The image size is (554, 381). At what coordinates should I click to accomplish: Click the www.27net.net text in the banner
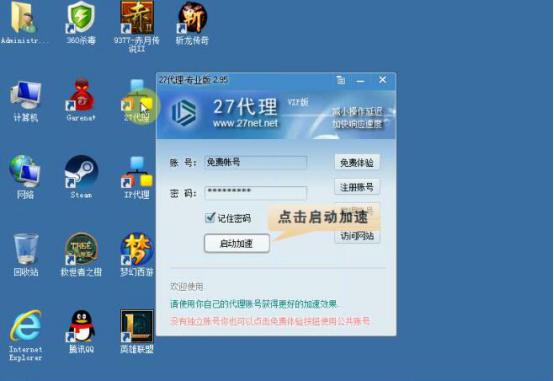(x=245, y=123)
